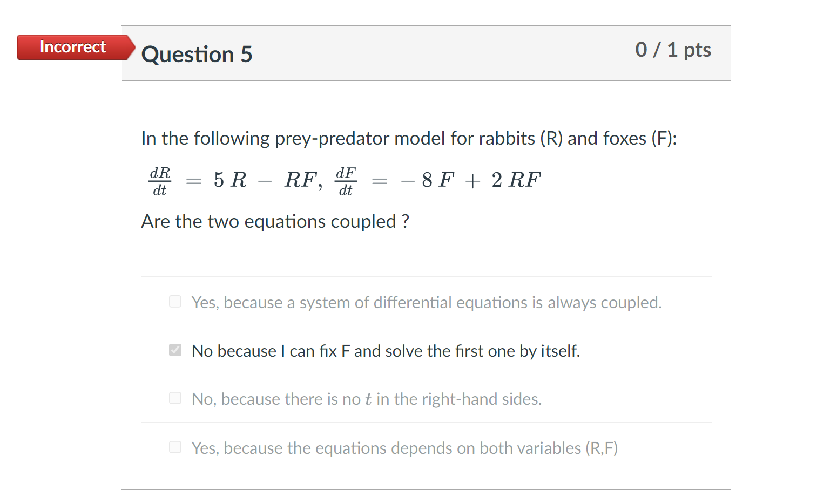Viewport: 817px width, 504px height.
Task: Click the first answer's text label
Action: tap(426, 302)
